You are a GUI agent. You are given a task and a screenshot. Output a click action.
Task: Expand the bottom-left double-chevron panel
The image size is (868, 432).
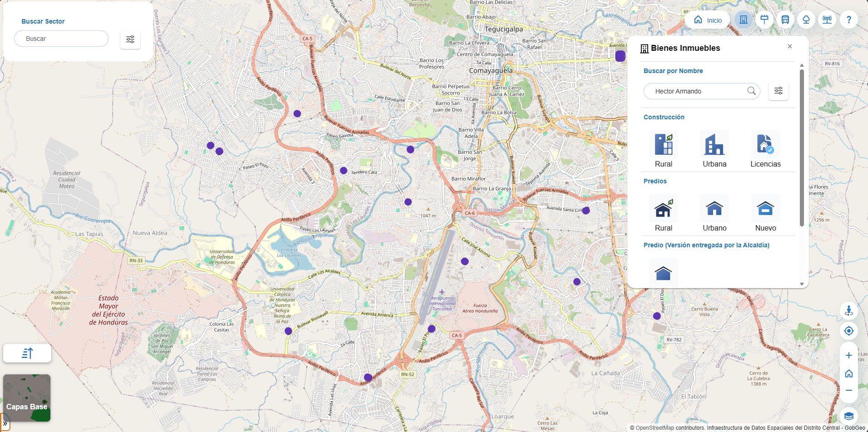coord(5,423)
